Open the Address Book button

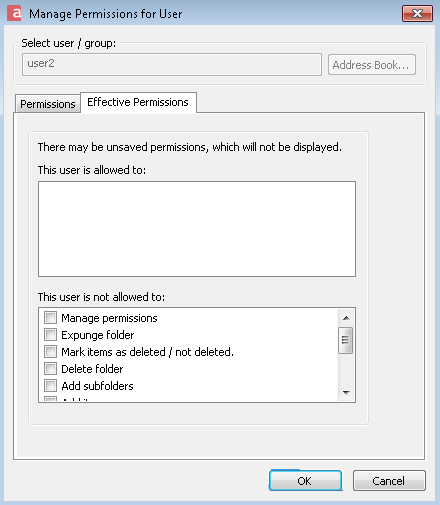click(x=371, y=65)
